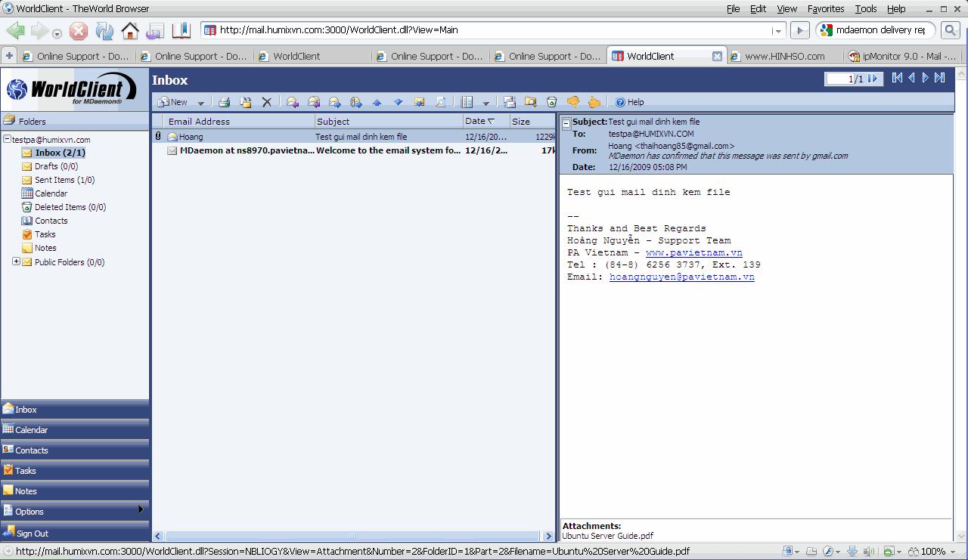Select the MDaemon Welcome message row
This screenshot has width=968, height=560.
pyautogui.click(x=355, y=150)
